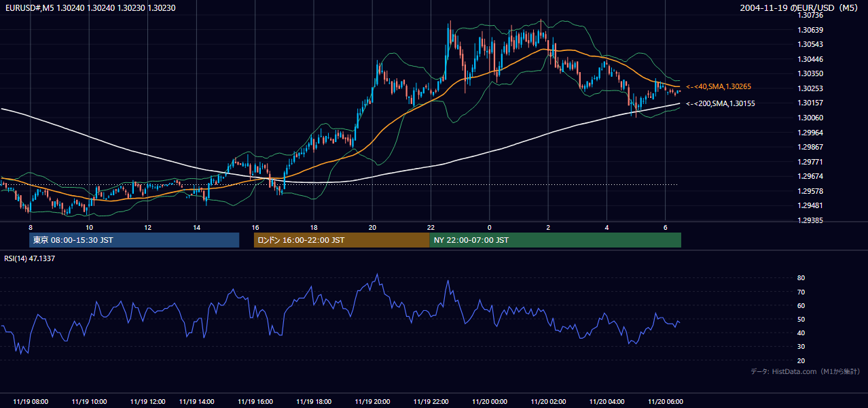Click hour label 22 under price chart
Screen dimensions: 868x408
(431, 227)
